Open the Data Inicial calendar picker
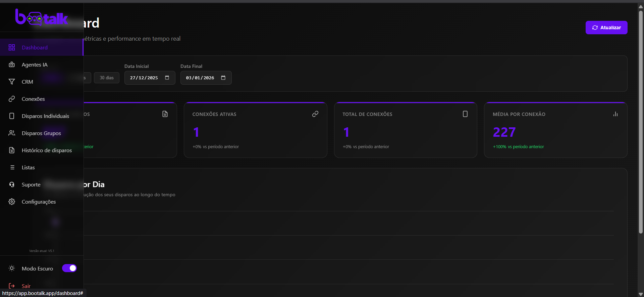The height and width of the screenshot is (297, 644). [167, 78]
